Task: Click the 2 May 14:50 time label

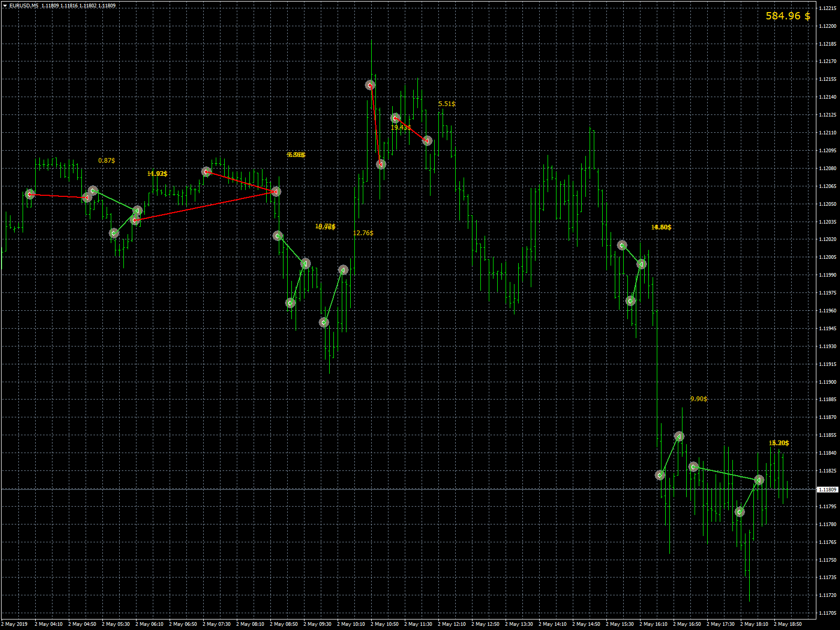Action: 586,624
